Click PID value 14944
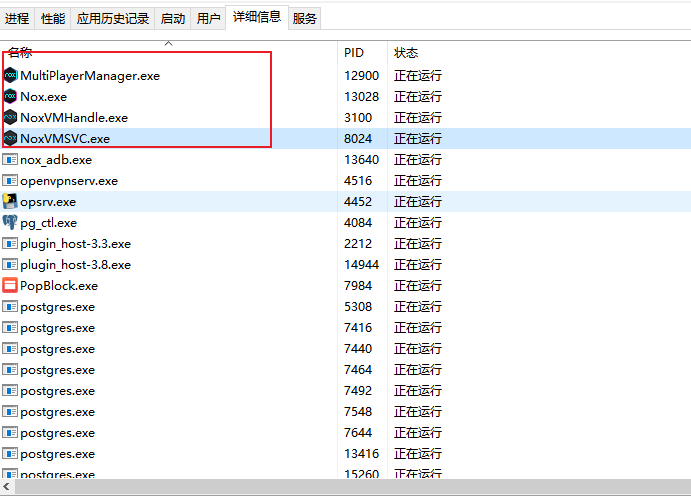691x504 pixels. (x=361, y=265)
